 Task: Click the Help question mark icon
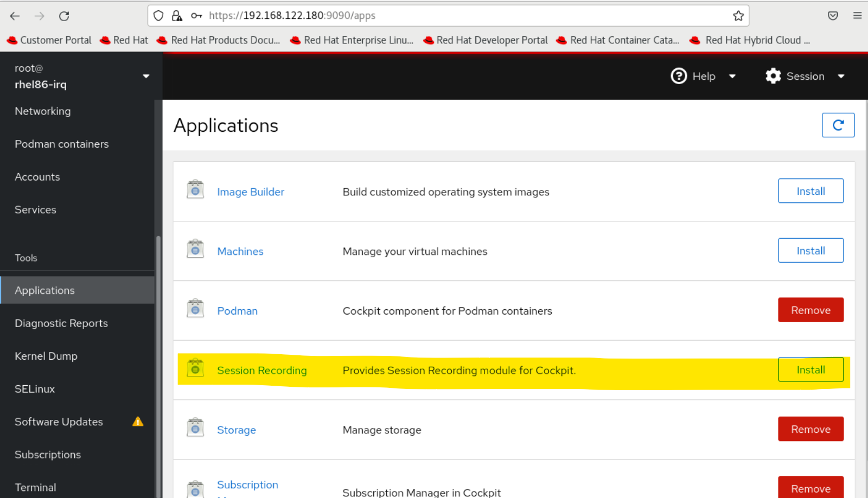tap(679, 76)
